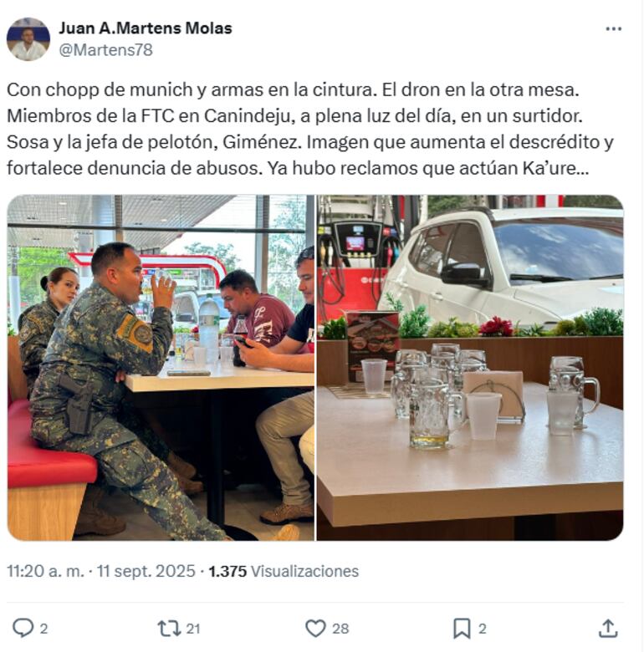Click the retweet count 21

pyautogui.click(x=193, y=629)
